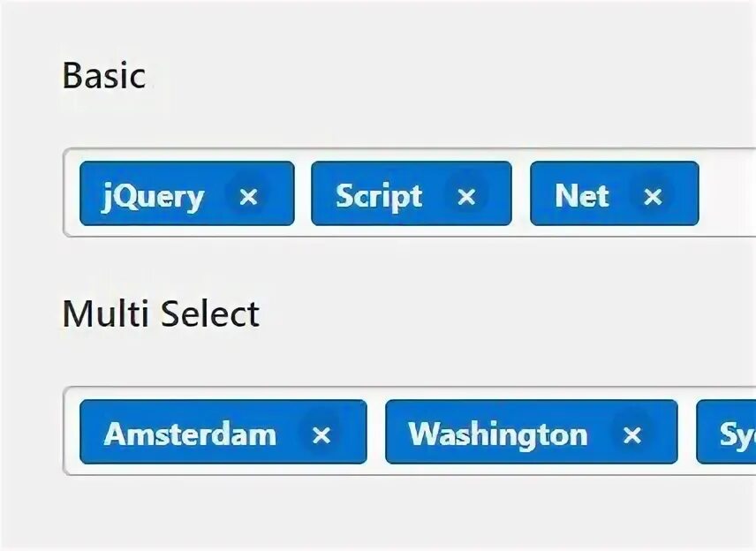Place cursor between jQuery and Script tags
756x551 pixels.
pyautogui.click(x=303, y=193)
